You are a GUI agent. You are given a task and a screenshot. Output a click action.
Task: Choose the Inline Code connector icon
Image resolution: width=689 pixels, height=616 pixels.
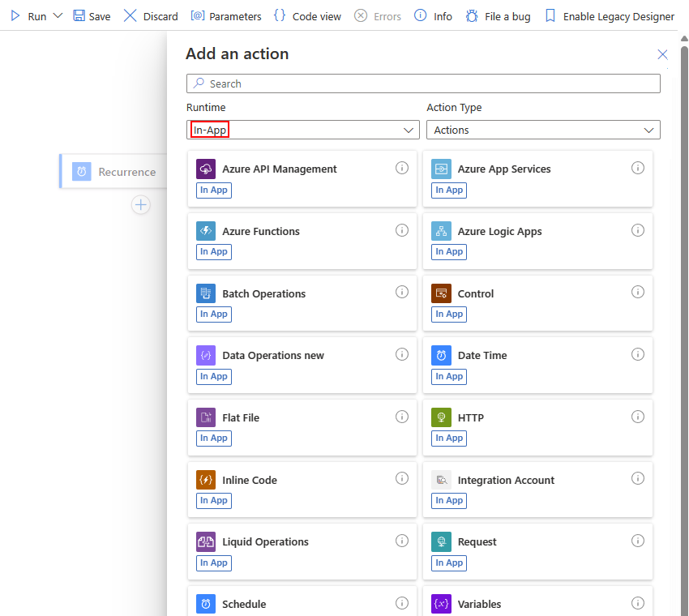point(206,480)
